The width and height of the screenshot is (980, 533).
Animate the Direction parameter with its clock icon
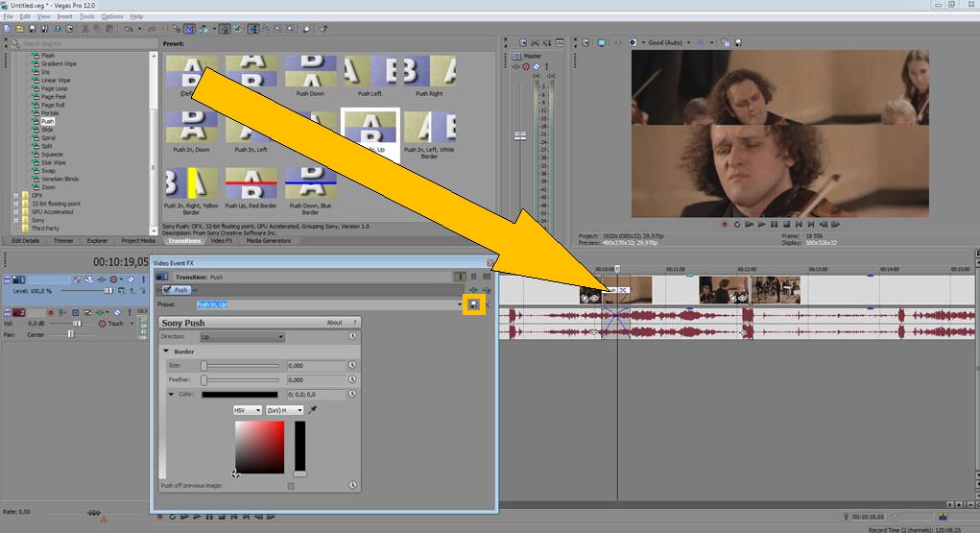(x=352, y=336)
